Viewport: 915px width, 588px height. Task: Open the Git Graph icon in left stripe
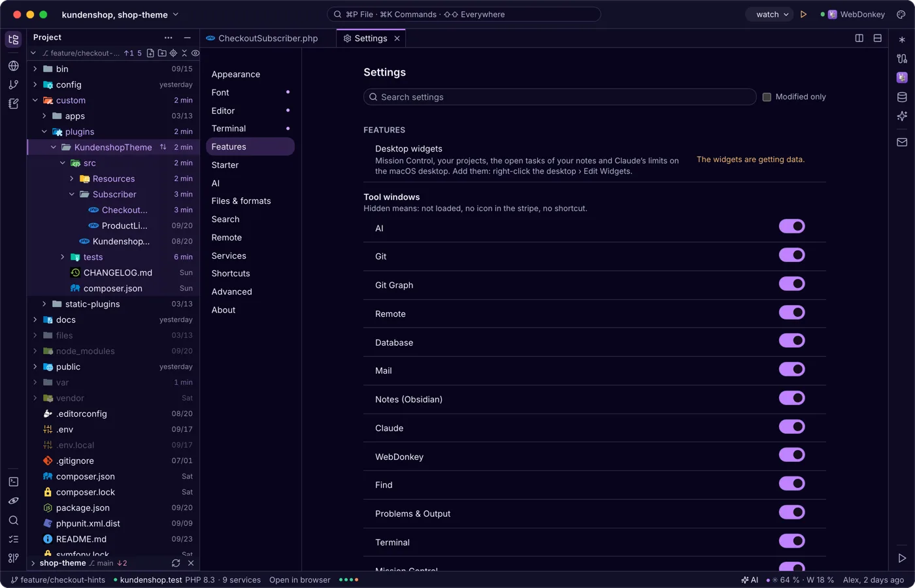pyautogui.click(x=13, y=558)
